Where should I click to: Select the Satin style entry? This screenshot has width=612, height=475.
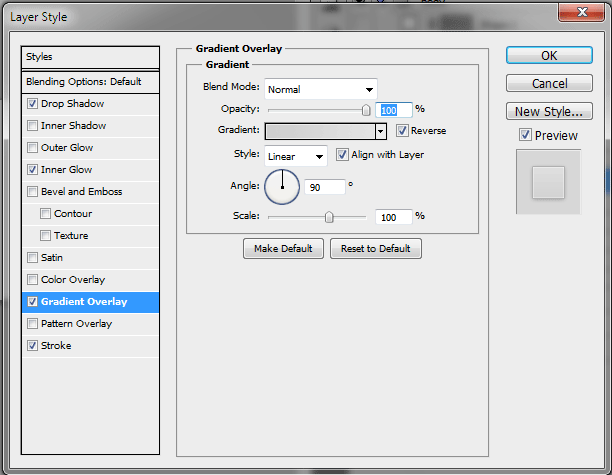[52, 258]
